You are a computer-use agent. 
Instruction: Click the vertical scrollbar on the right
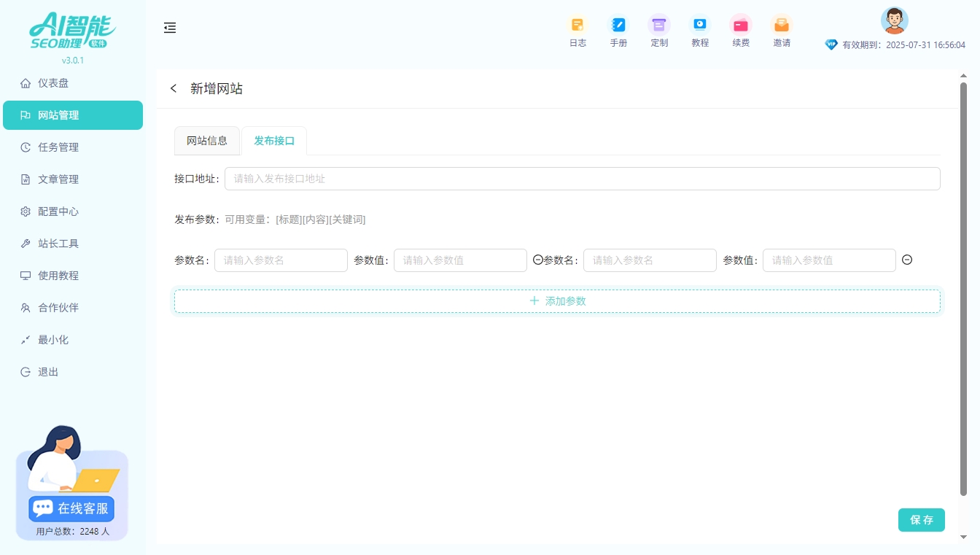(964, 292)
